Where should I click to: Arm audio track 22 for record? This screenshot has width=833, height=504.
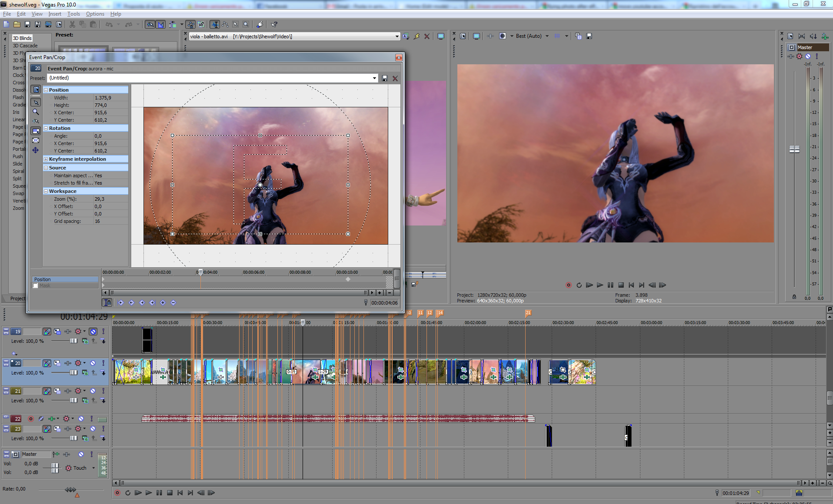pos(30,419)
